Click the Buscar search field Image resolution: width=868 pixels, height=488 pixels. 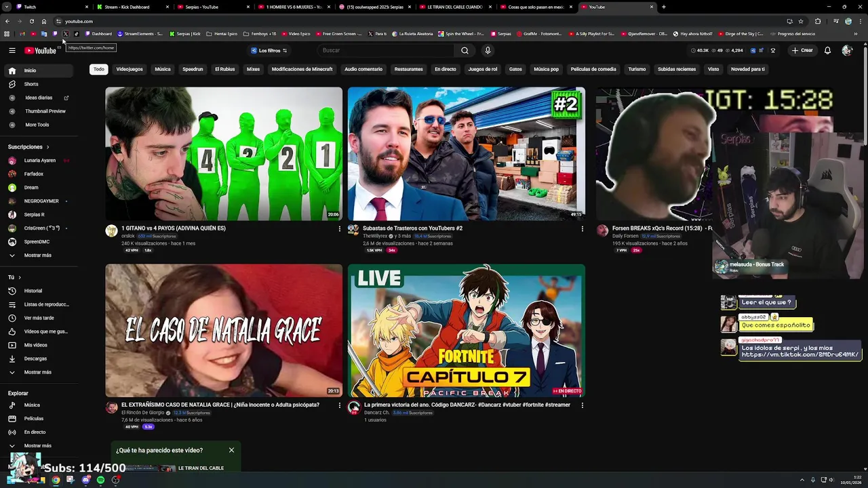pyautogui.click(x=387, y=50)
